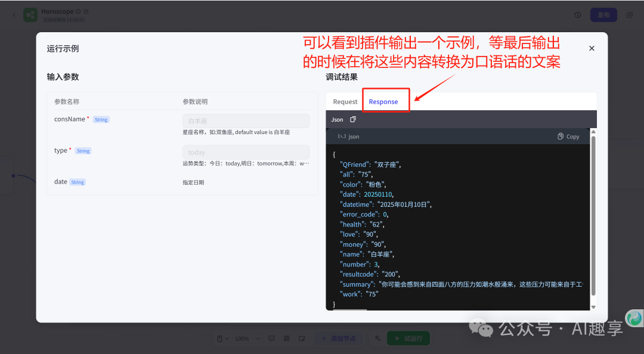The width and height of the screenshot is (644, 354).
Task: Click the consName input field
Action: tap(246, 121)
